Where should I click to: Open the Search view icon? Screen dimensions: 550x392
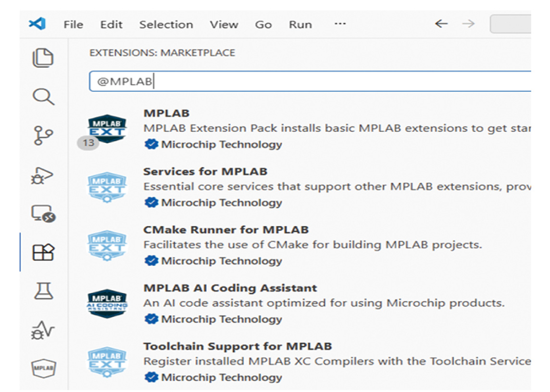(43, 96)
